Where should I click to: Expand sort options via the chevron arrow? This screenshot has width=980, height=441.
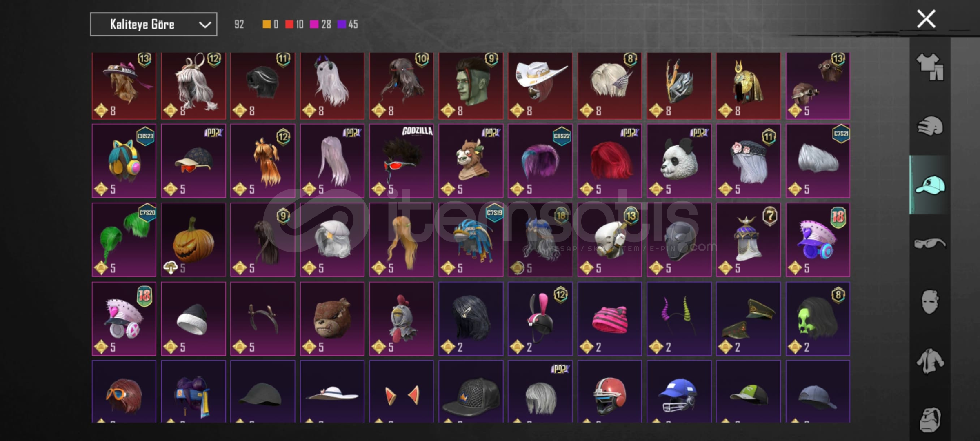coord(204,25)
